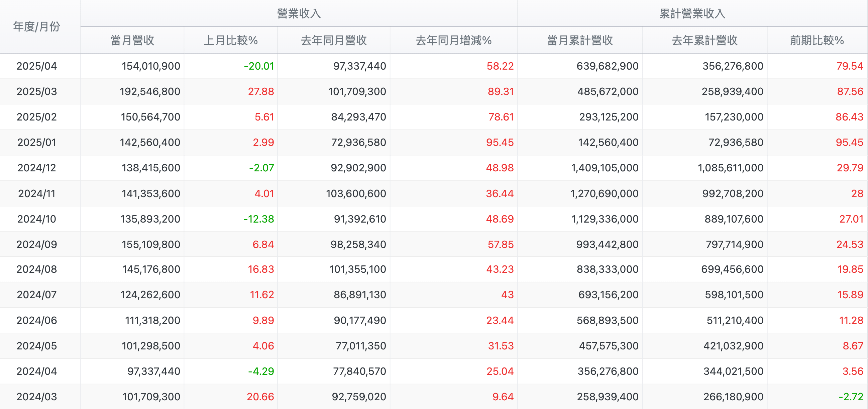The height and width of the screenshot is (409, 868).
Task: Click the 當月累計營收 column header
Action: pos(579,40)
